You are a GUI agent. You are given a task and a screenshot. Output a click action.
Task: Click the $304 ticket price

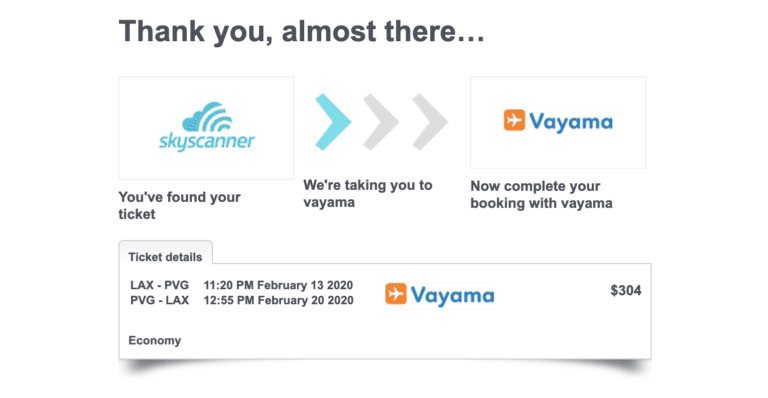point(625,290)
